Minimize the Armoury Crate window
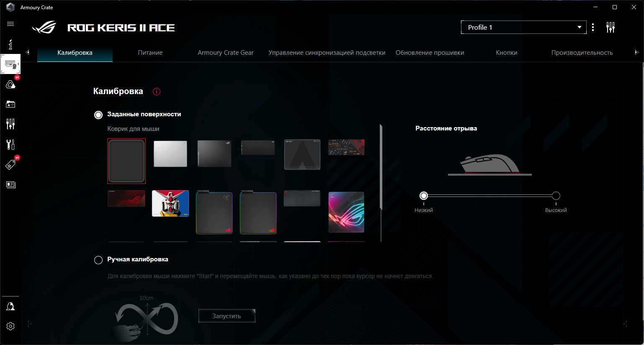The image size is (644, 345). coord(595,7)
